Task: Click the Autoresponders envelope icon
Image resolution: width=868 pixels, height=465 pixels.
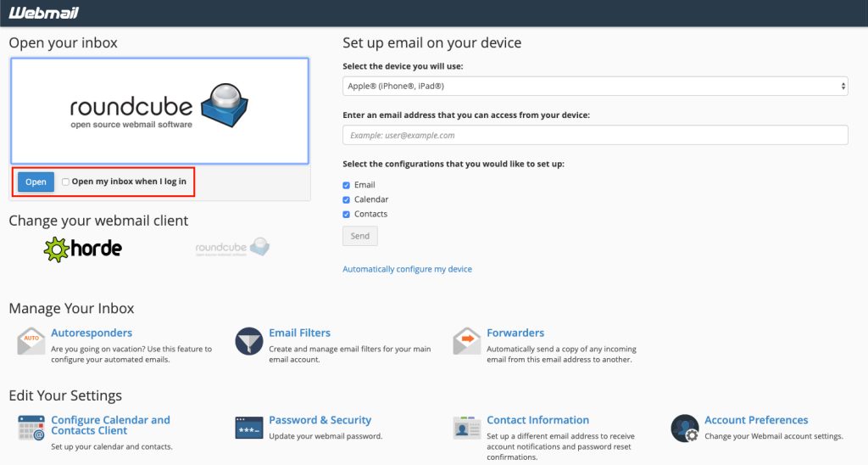Action: [x=31, y=341]
